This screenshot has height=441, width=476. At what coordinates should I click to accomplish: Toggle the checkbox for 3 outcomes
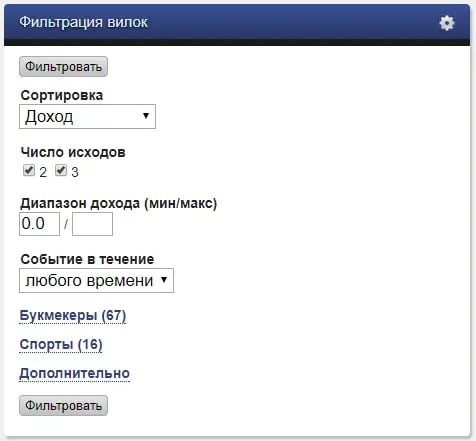click(x=61, y=170)
